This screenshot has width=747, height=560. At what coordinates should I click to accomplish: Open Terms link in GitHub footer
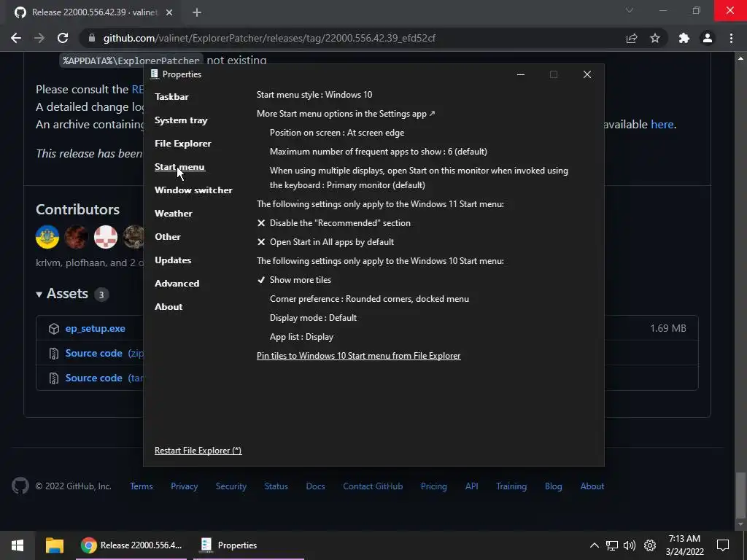click(x=142, y=486)
